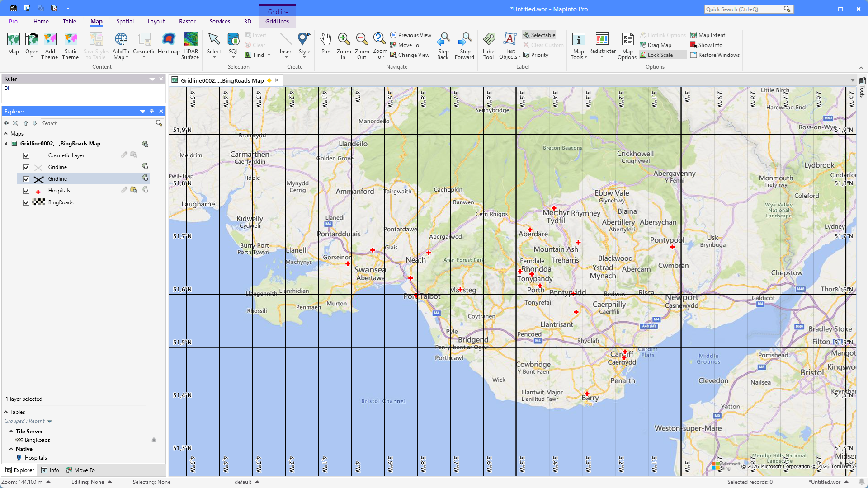
Task: Uncheck the Hospitals layer visibility
Action: 26,191
